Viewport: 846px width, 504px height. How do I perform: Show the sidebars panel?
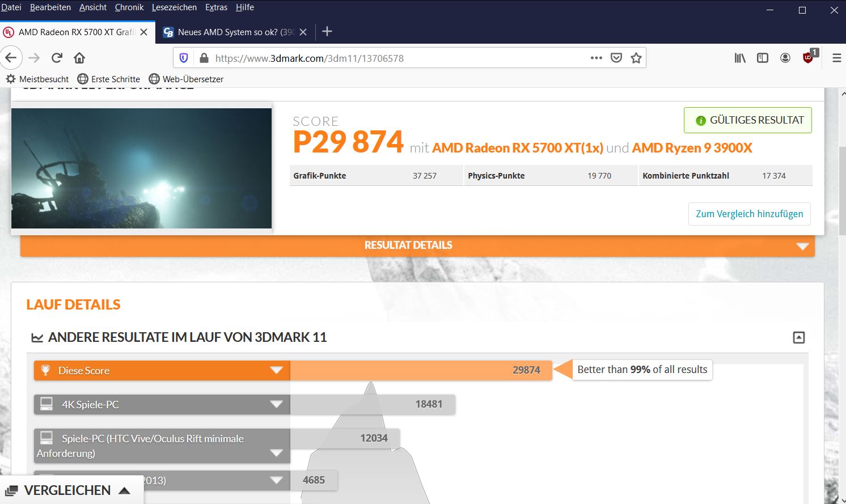point(763,58)
